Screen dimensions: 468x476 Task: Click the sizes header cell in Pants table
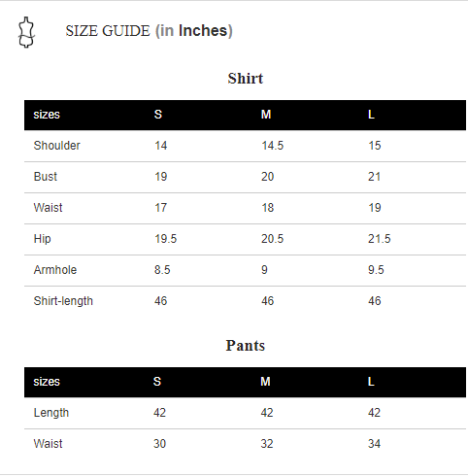pyautogui.click(x=47, y=382)
